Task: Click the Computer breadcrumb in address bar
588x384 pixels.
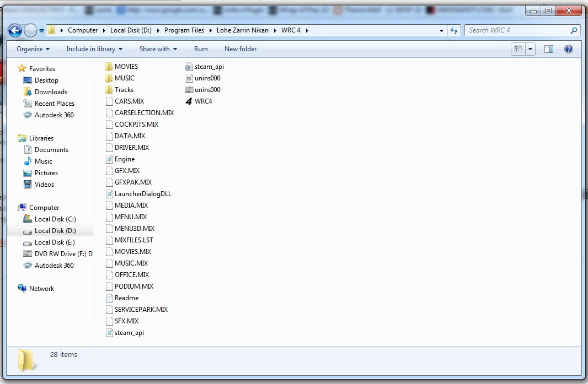Action: coord(83,30)
